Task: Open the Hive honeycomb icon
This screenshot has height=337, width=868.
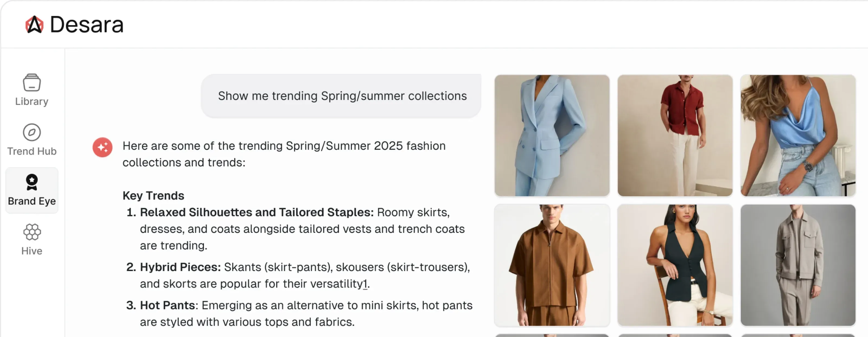Action: coord(32,232)
